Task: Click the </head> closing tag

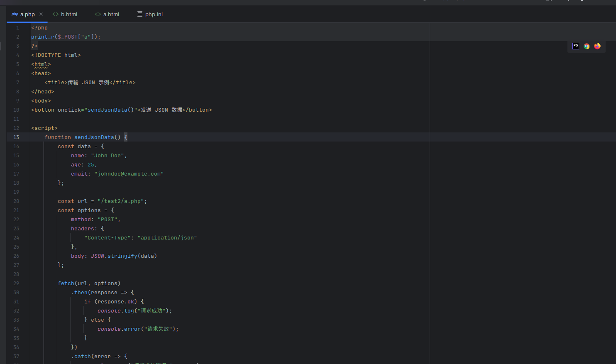Action: tap(43, 92)
